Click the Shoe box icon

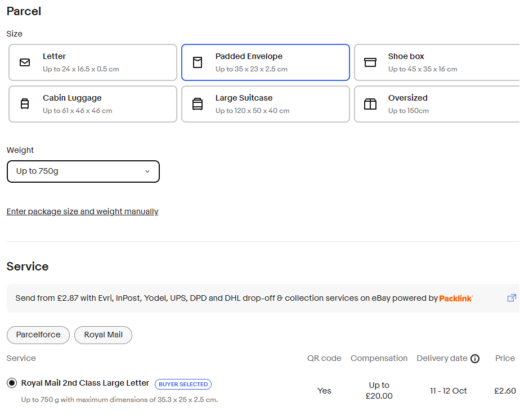tap(370, 62)
